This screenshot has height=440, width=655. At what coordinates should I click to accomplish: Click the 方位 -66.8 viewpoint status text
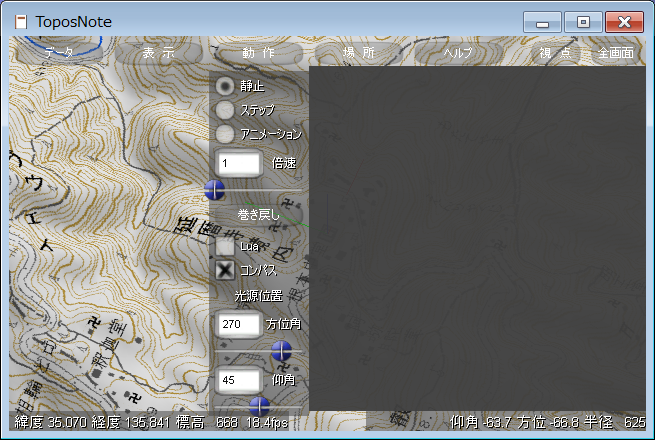[548, 422]
